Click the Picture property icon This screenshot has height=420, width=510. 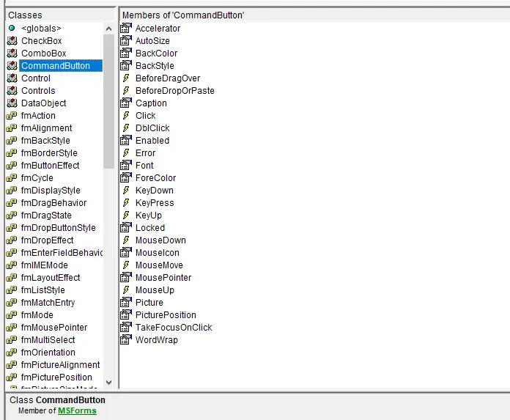tap(126, 302)
